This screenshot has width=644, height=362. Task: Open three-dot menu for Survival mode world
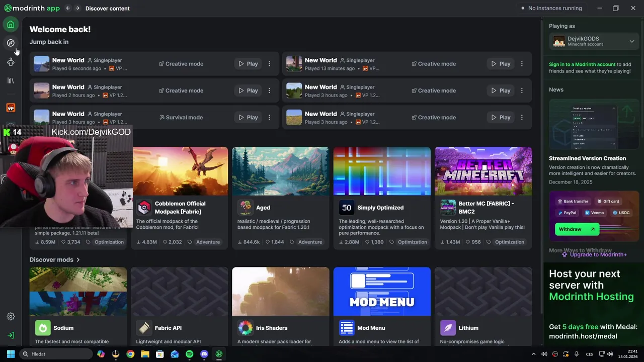pyautogui.click(x=269, y=117)
